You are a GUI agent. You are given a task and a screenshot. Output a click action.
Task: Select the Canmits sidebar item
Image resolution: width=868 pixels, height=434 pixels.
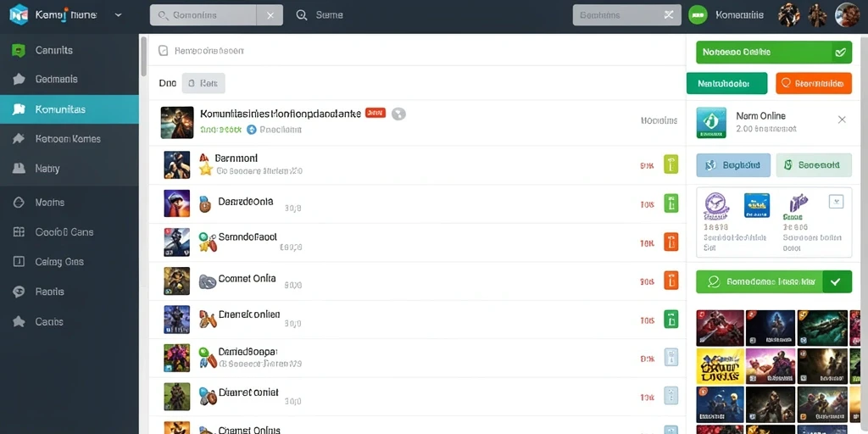click(70, 50)
